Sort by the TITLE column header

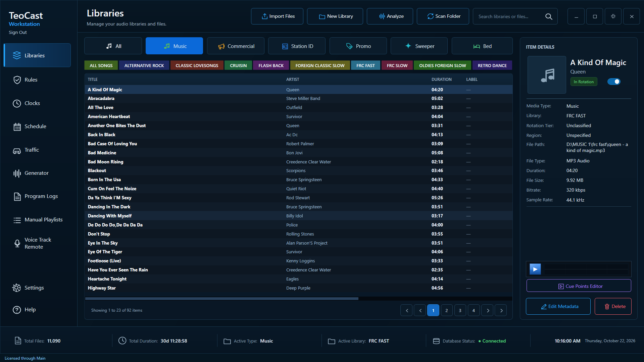coord(93,80)
